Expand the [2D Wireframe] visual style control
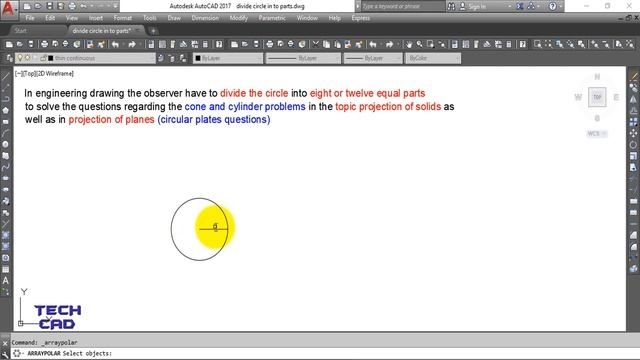This screenshot has width=640, height=360. [56, 74]
